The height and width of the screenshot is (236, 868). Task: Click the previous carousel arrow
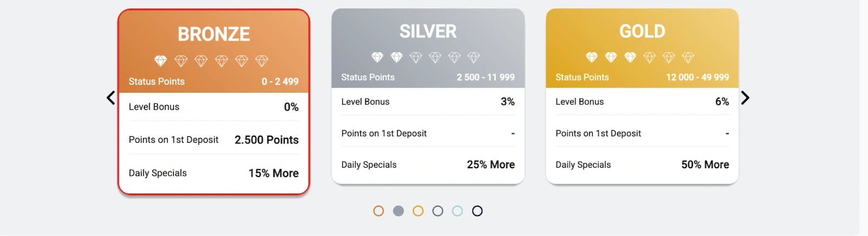(111, 98)
